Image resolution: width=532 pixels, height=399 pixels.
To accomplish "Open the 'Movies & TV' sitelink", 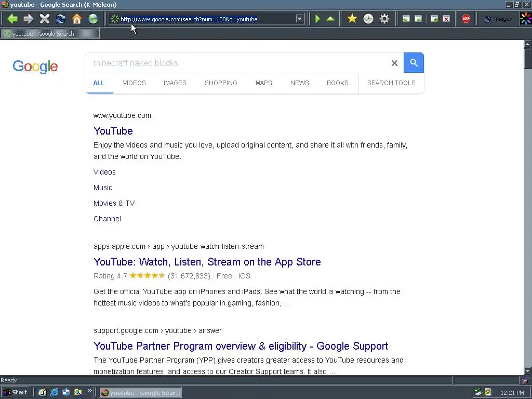I will 114,203.
